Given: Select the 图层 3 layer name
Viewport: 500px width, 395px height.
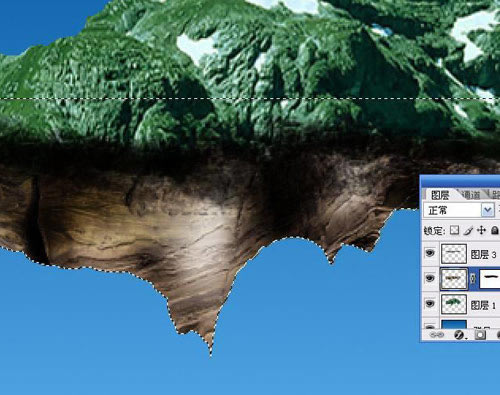Looking at the screenshot, I should [483, 255].
